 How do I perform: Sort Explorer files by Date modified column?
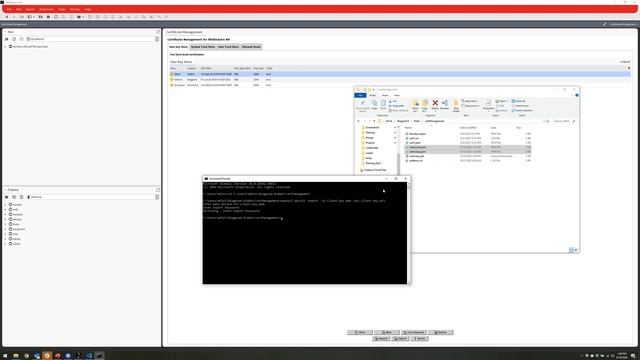pyautogui.click(x=468, y=128)
